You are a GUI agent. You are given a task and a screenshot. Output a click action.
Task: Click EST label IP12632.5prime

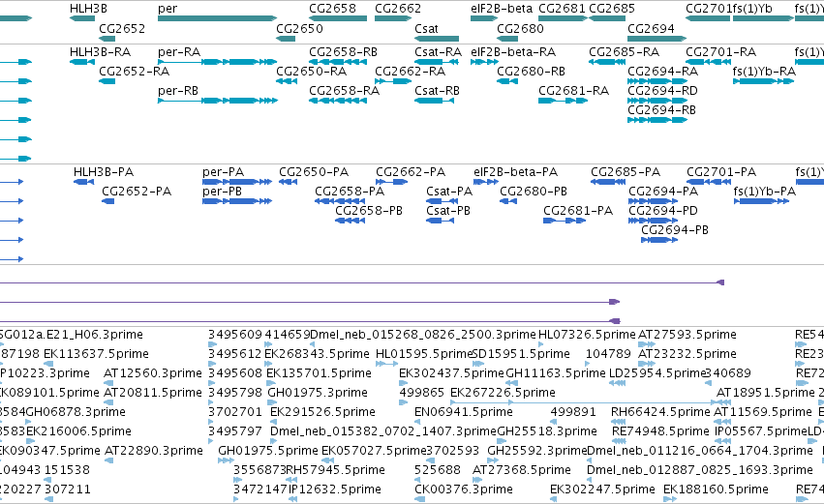click(335, 489)
